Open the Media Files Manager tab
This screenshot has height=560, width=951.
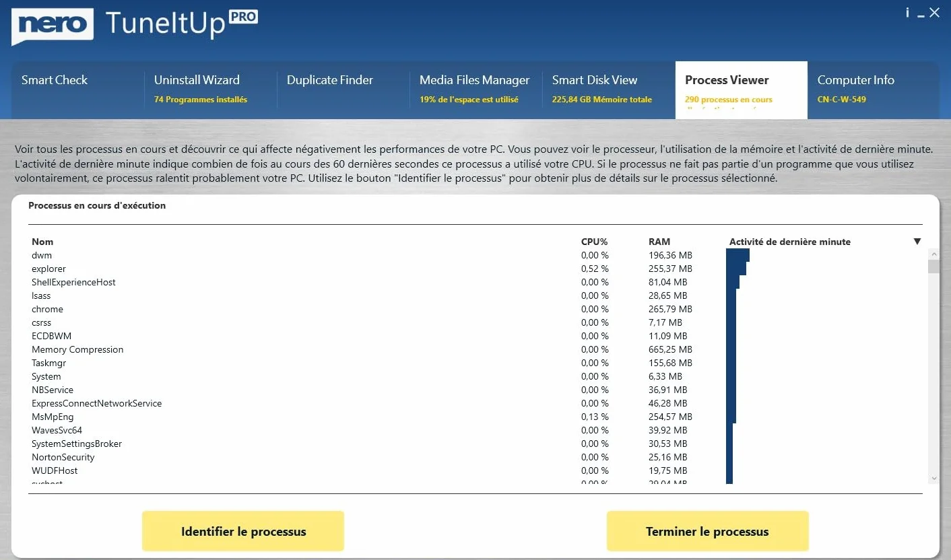(475, 90)
